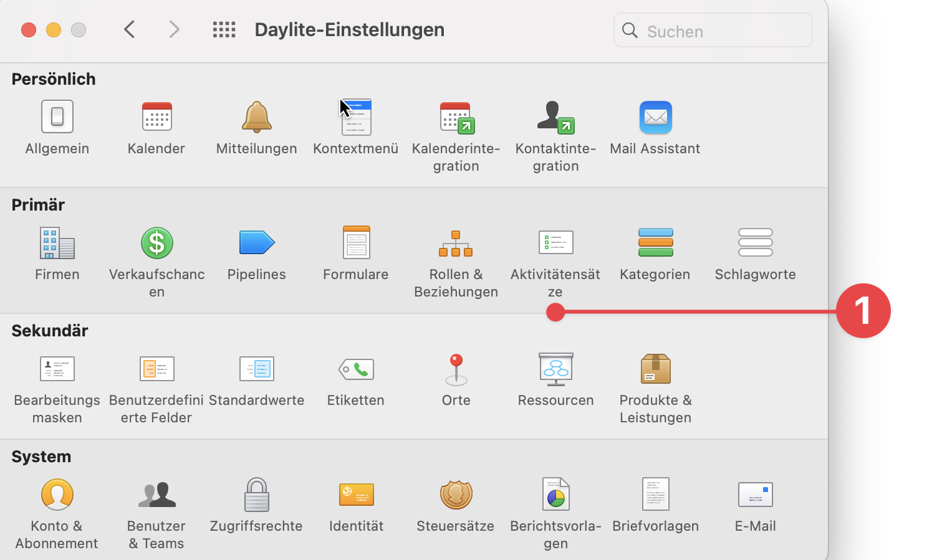Open the Kontaktintegration settings
The width and height of the screenshot is (942, 560).
click(x=555, y=116)
